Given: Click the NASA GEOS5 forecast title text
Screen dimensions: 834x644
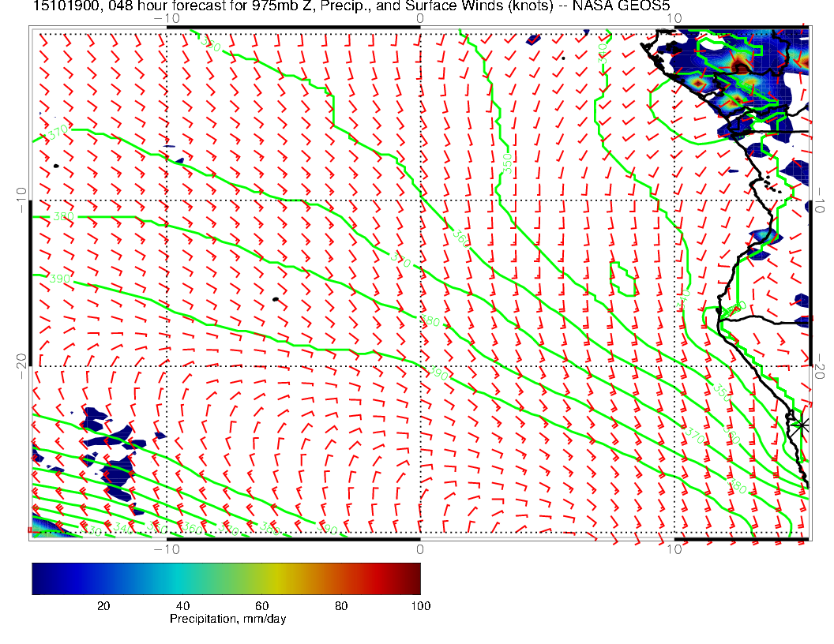Looking at the screenshot, I should pyautogui.click(x=351, y=6).
